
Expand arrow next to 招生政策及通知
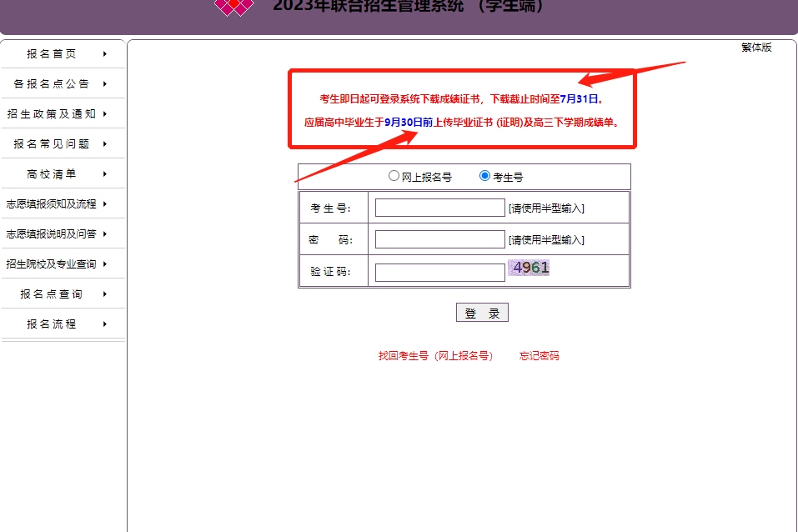(104, 114)
